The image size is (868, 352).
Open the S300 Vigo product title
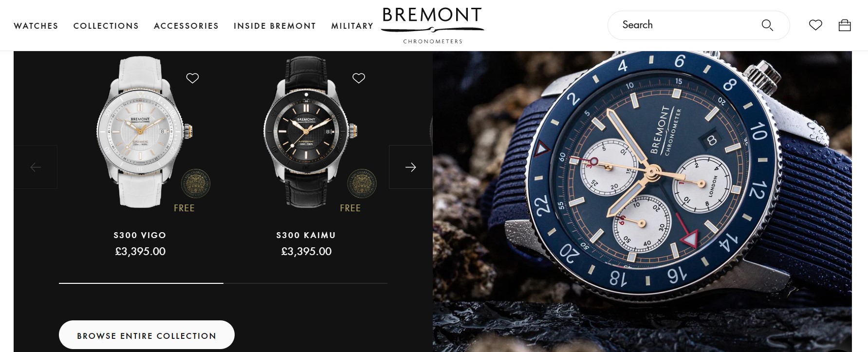coord(140,235)
